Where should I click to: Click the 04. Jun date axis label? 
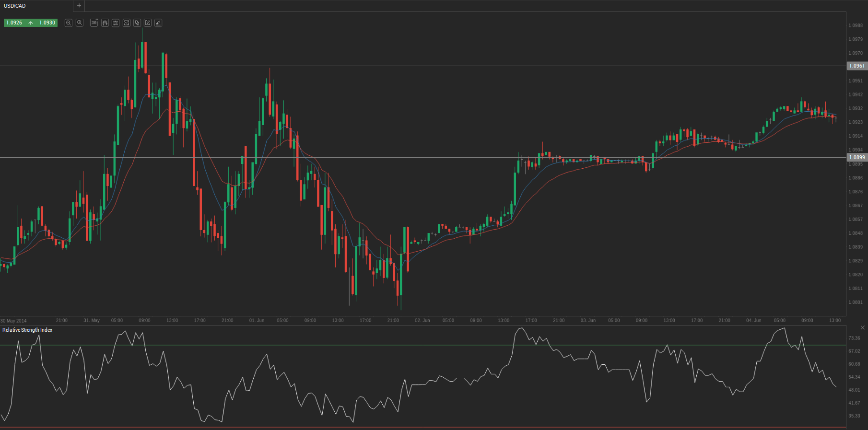point(753,320)
